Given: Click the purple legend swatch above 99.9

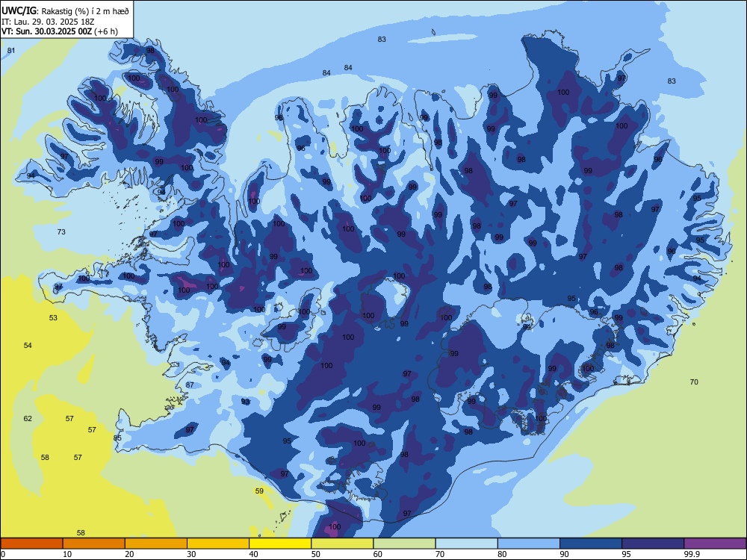Looking at the screenshot, I should point(715,544).
